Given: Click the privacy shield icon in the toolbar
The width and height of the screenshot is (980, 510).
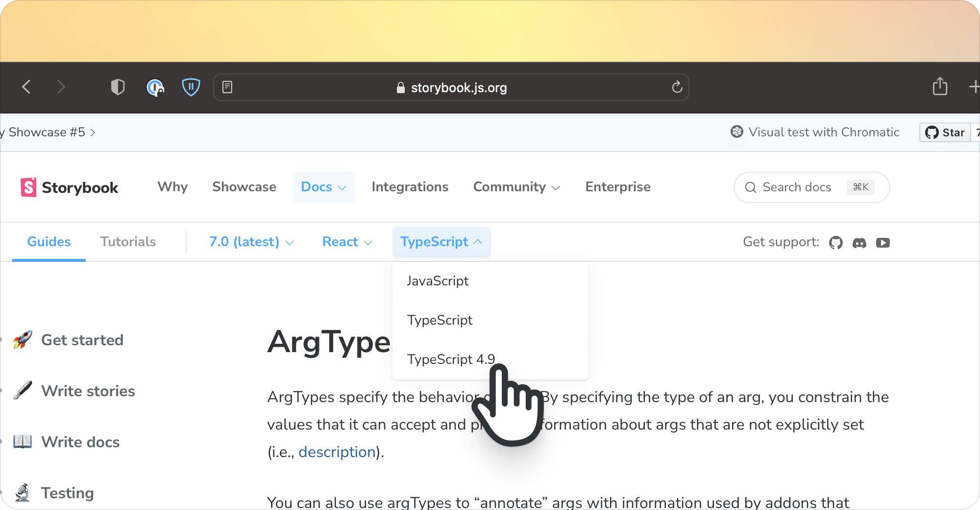Looking at the screenshot, I should tap(118, 86).
